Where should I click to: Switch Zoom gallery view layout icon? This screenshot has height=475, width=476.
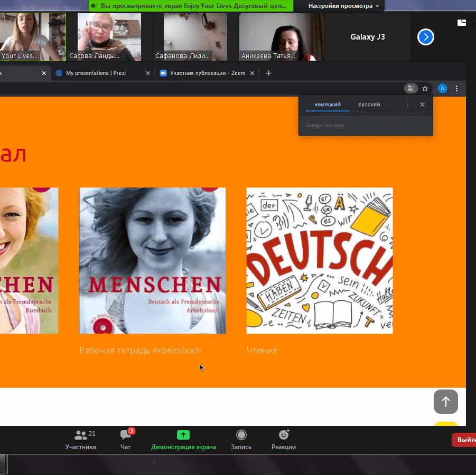pos(461,23)
